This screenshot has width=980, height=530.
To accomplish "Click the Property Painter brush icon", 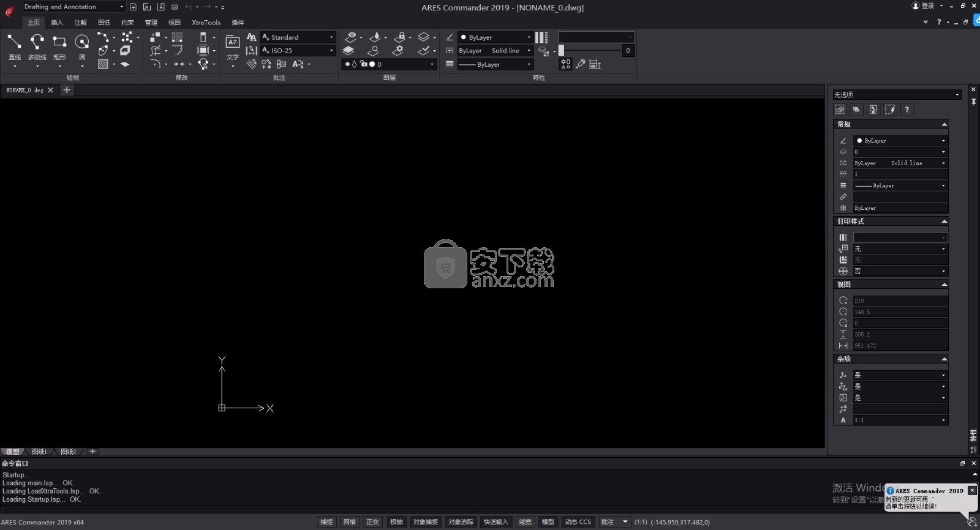I will 581,64.
